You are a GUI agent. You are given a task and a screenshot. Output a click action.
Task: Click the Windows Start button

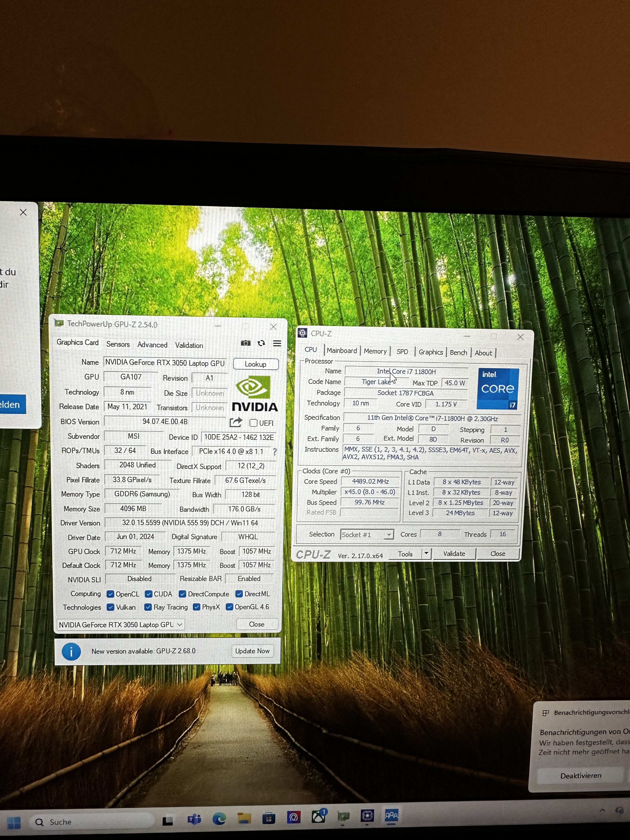14,823
